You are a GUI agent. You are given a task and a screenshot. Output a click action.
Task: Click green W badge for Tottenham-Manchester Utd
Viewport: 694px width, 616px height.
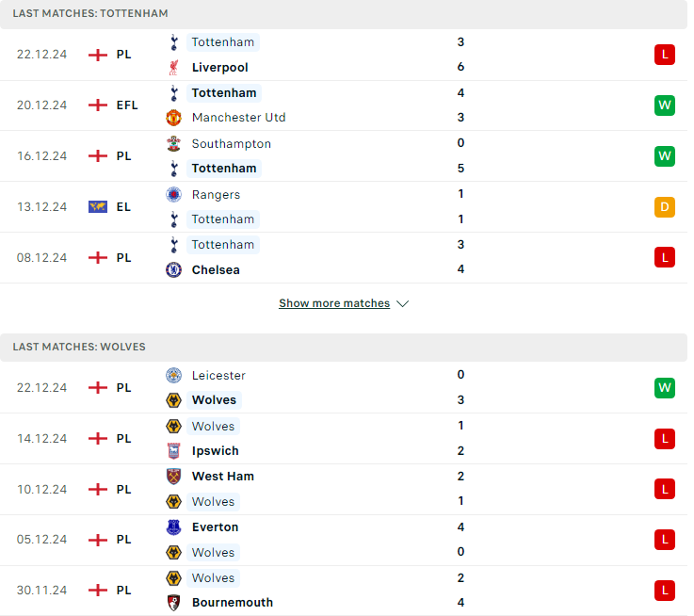click(665, 105)
